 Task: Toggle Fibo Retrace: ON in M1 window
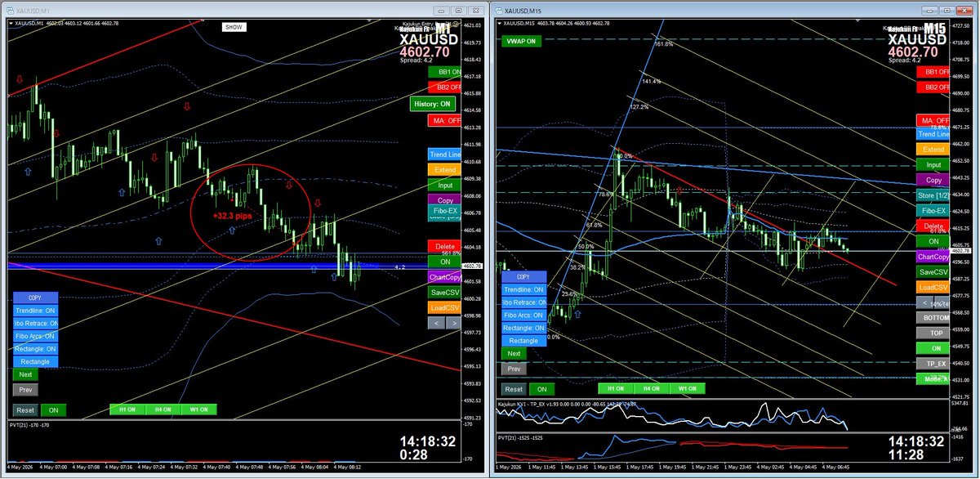click(35, 323)
